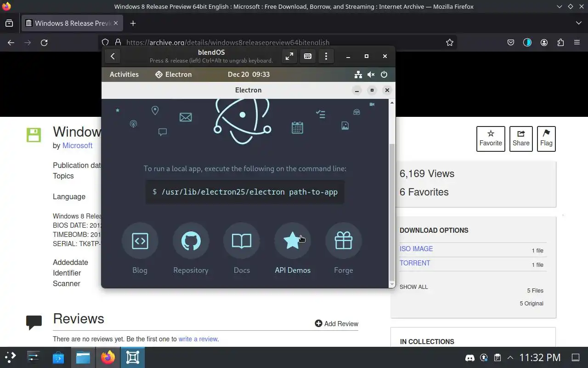Open the API Demos star icon

pyautogui.click(x=293, y=241)
